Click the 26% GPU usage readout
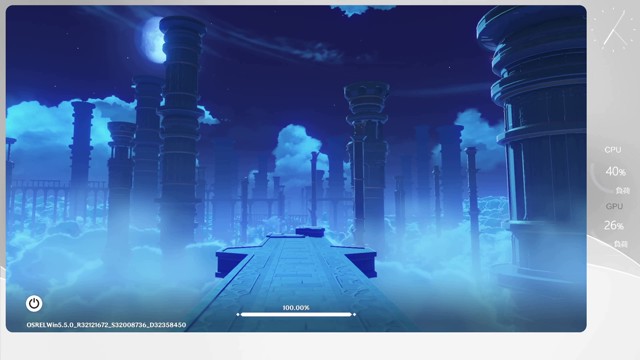 613,225
